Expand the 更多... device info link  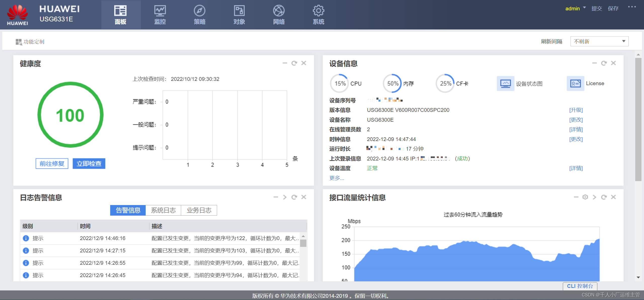point(337,178)
